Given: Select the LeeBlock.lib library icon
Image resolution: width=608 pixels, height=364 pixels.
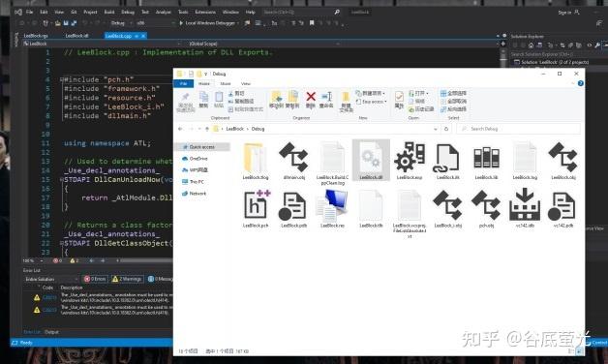Looking at the screenshot, I should [486, 158].
